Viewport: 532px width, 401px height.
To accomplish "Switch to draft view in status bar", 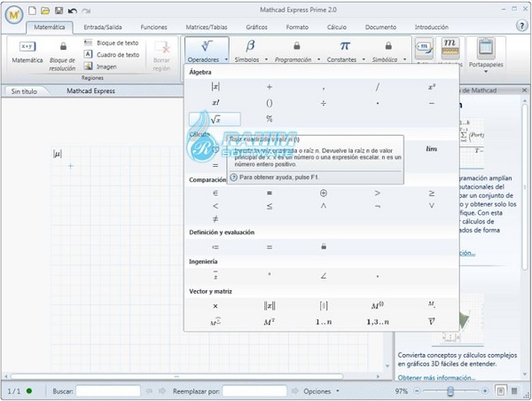I will [x=514, y=391].
